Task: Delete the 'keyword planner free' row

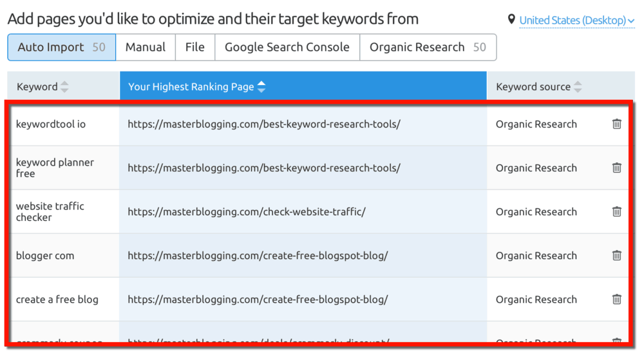Action: (616, 168)
